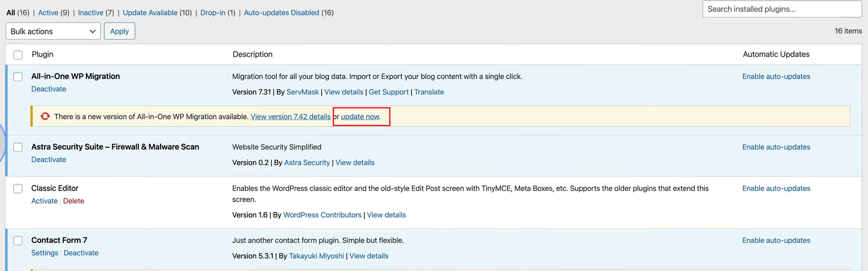868x271 pixels.
Task: Delete the Classic Editor plugin
Action: coord(74,201)
